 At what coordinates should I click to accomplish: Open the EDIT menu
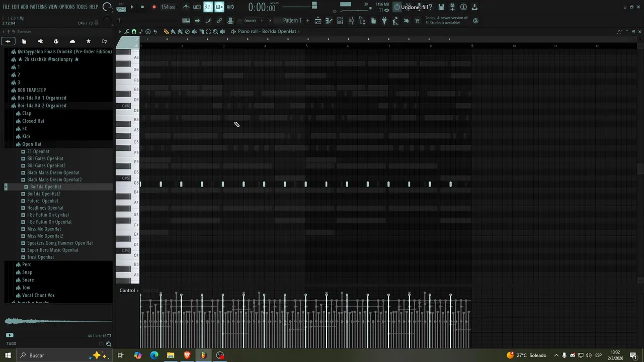coord(16,7)
